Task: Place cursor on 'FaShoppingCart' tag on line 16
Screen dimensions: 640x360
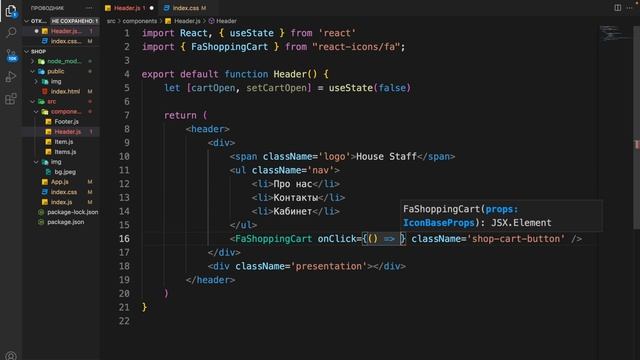Action: 273,239
